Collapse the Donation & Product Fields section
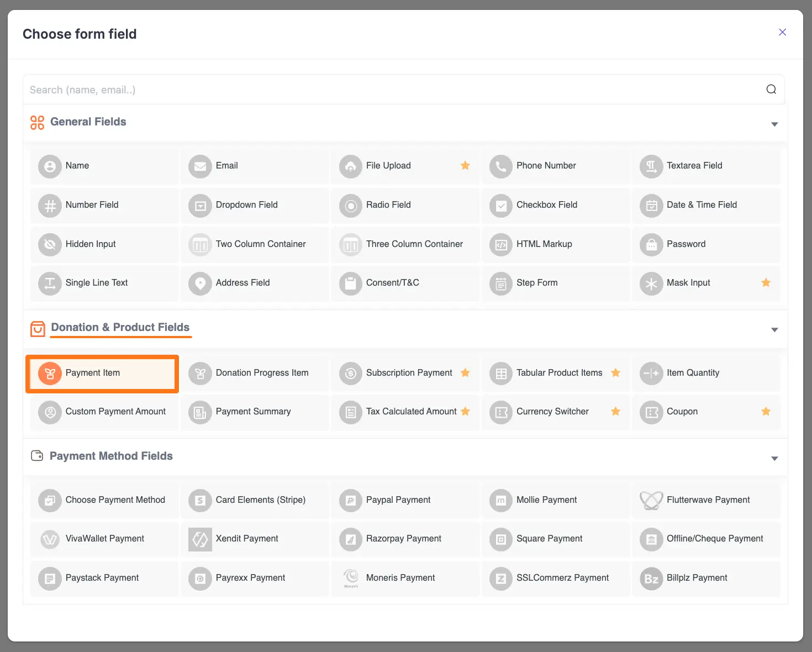 (774, 328)
